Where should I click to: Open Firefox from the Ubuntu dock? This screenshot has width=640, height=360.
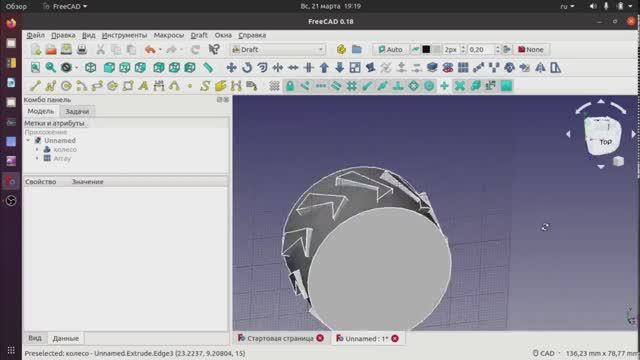[11, 23]
